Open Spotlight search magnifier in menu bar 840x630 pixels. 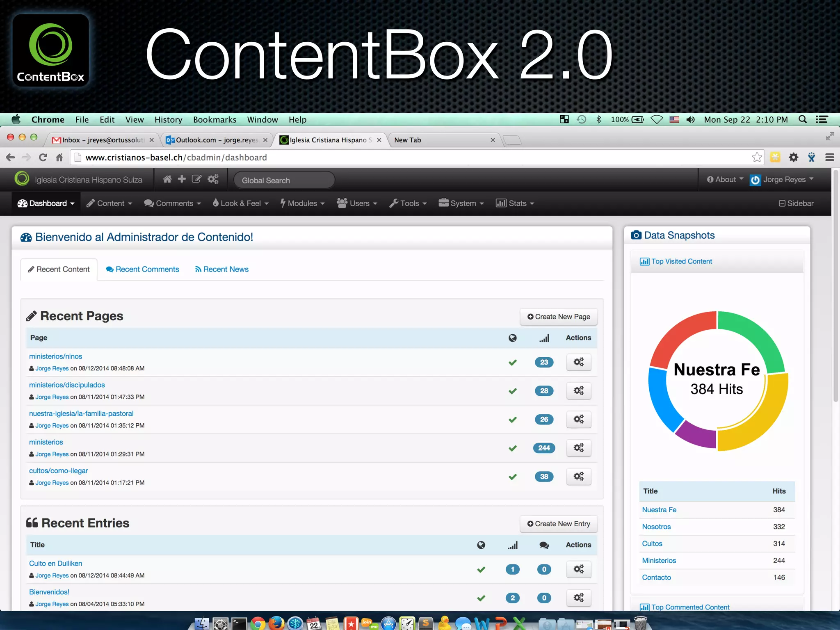(803, 119)
